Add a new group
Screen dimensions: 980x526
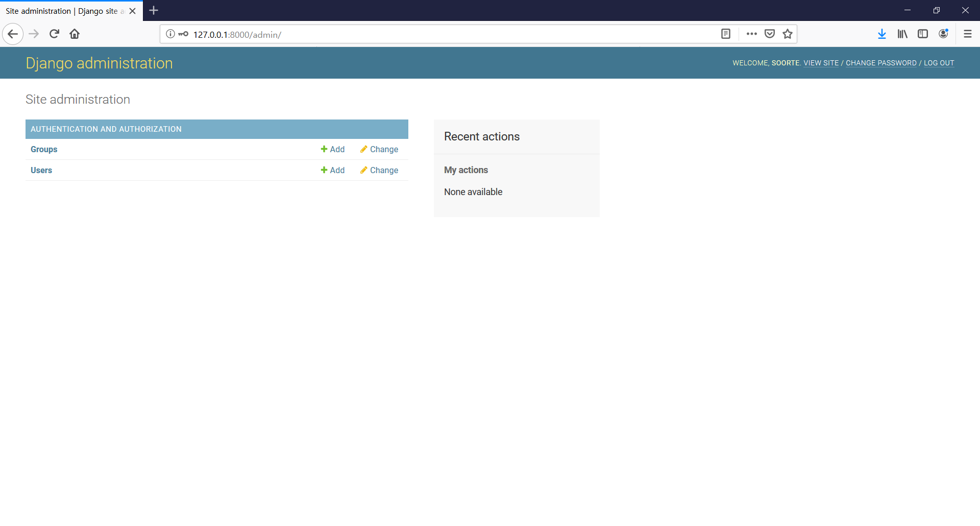coord(333,149)
